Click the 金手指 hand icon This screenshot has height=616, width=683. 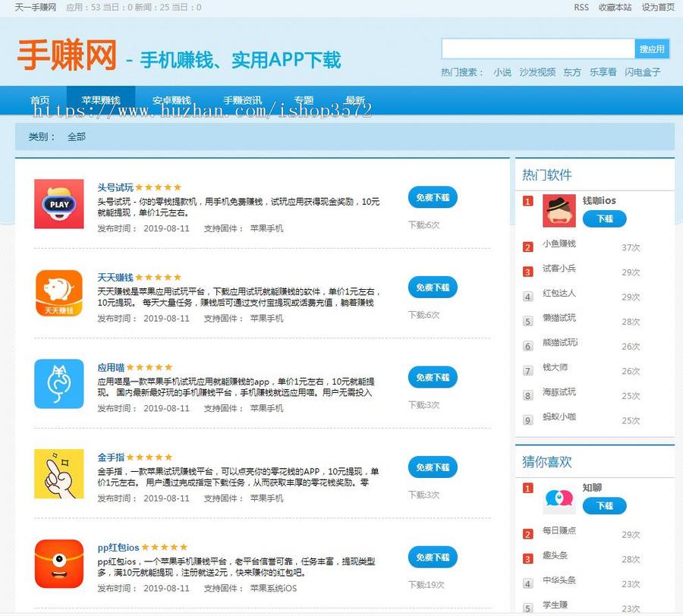pos(58,472)
